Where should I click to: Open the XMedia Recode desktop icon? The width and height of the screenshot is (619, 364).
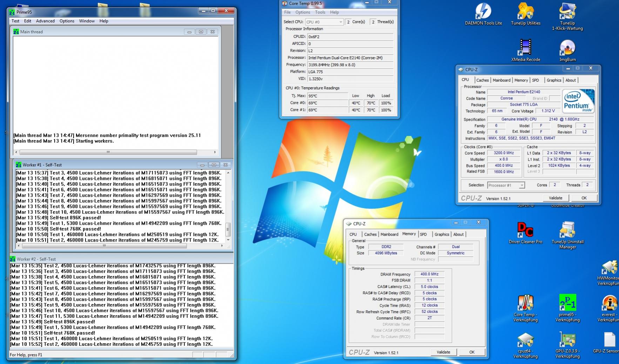(525, 50)
